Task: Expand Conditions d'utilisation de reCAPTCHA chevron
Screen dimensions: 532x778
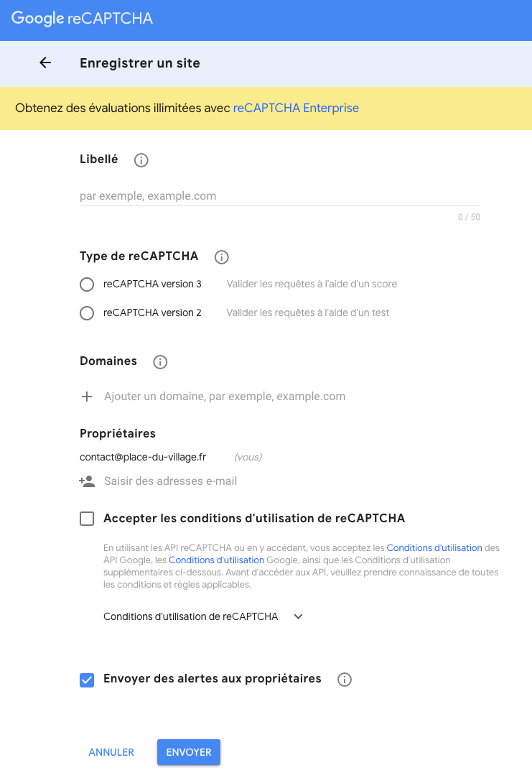Action: click(x=299, y=616)
